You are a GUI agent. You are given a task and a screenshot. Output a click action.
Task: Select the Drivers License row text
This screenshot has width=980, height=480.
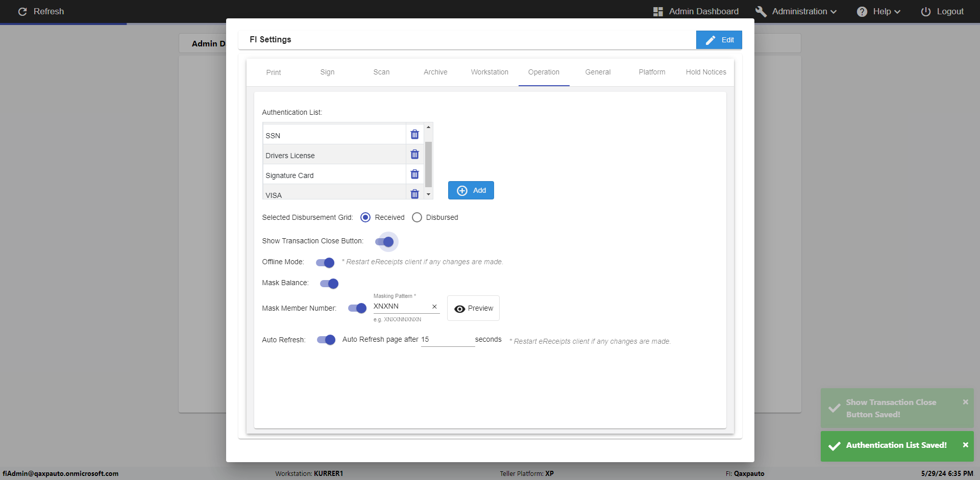(x=290, y=156)
